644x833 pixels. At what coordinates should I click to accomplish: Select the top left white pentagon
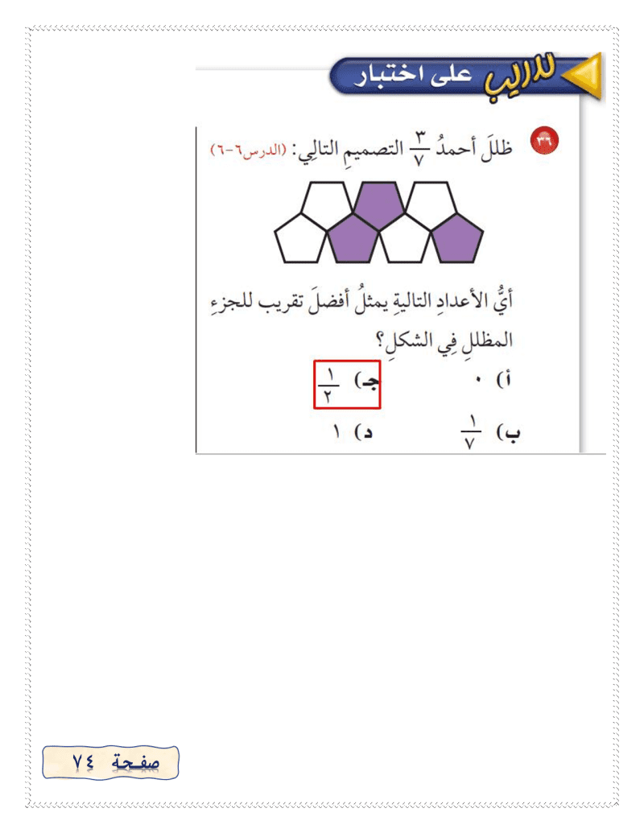[x=327, y=203]
